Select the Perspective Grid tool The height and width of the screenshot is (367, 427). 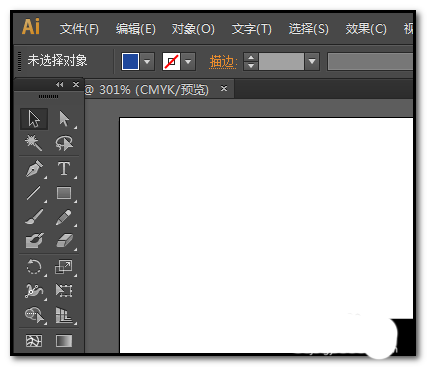tap(64, 315)
